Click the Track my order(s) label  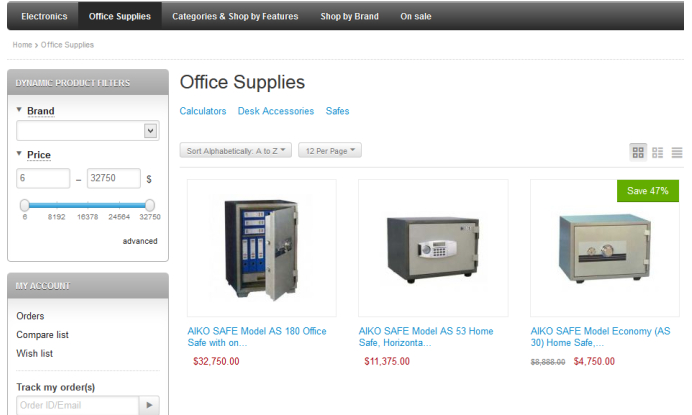point(56,387)
